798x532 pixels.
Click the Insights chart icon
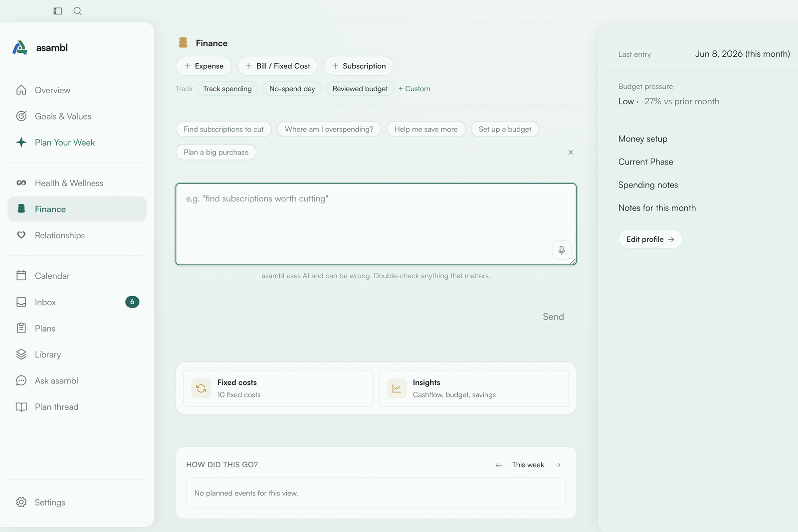pos(397,388)
